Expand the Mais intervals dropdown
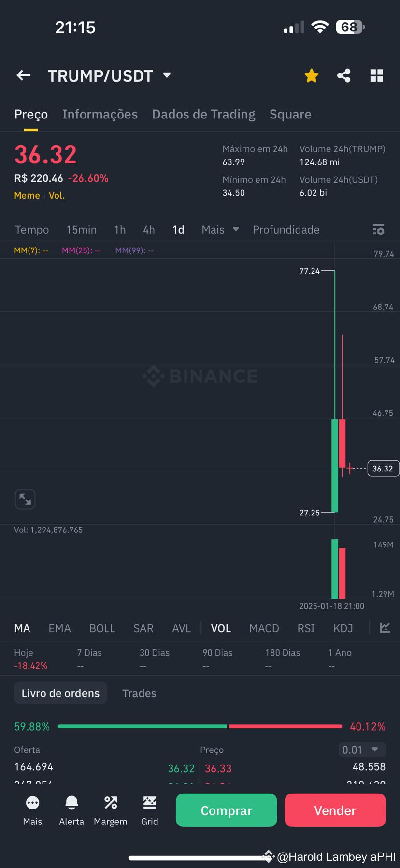 220,230
